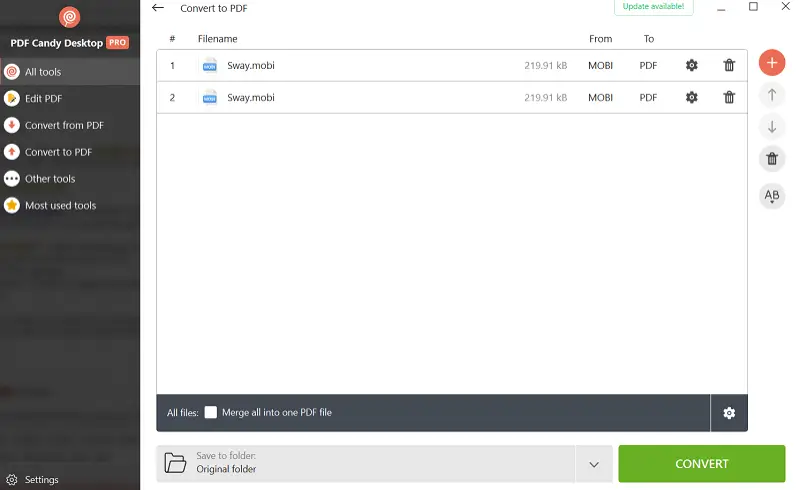Screen dimensions: 800x490
Task: Show Most used tools
Action: 70,205
